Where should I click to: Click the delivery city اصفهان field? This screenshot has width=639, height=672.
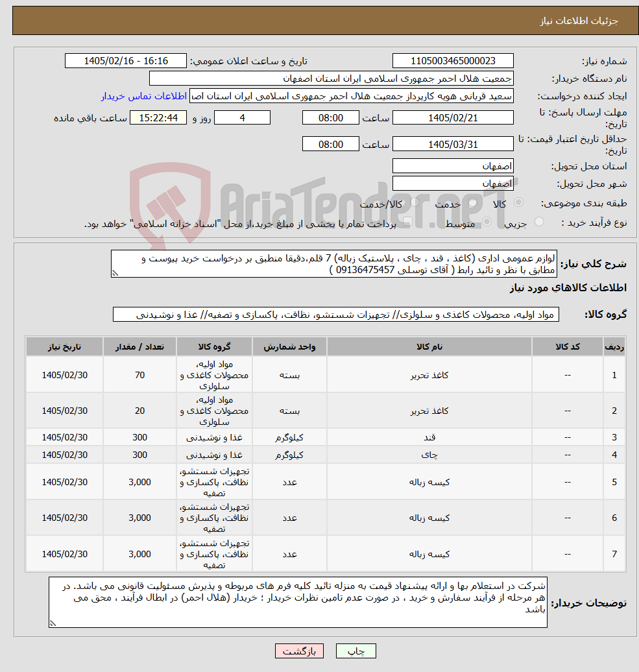point(453,184)
